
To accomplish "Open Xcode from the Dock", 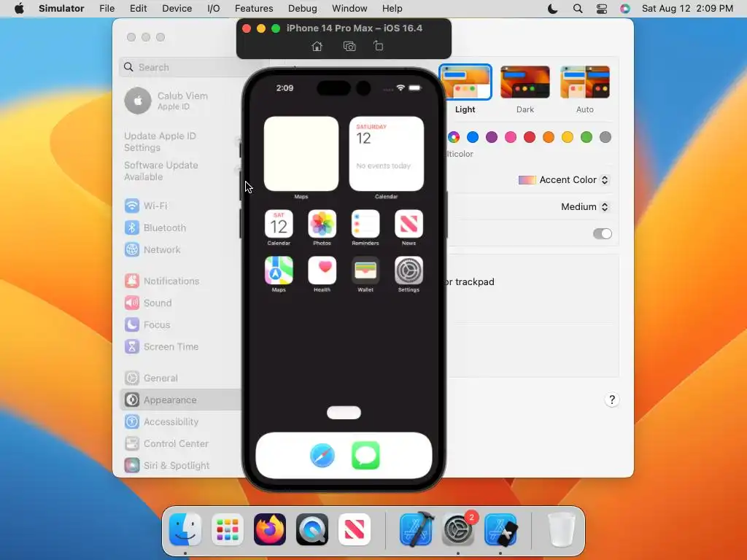I will pos(416,529).
